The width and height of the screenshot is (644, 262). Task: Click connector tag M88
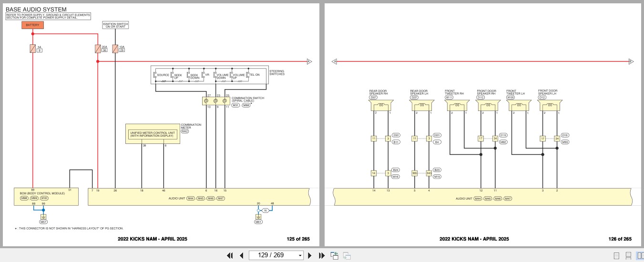(246, 105)
